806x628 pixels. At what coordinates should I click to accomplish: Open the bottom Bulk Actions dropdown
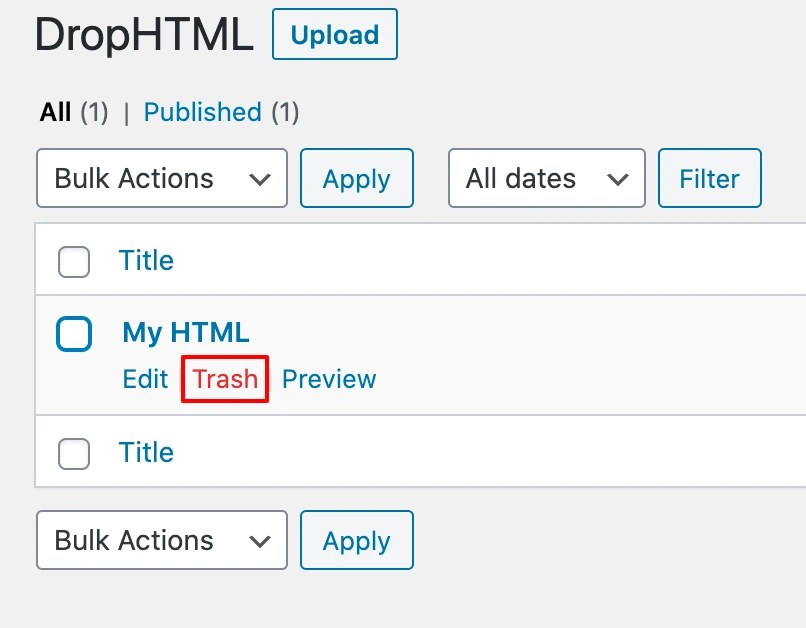point(161,540)
